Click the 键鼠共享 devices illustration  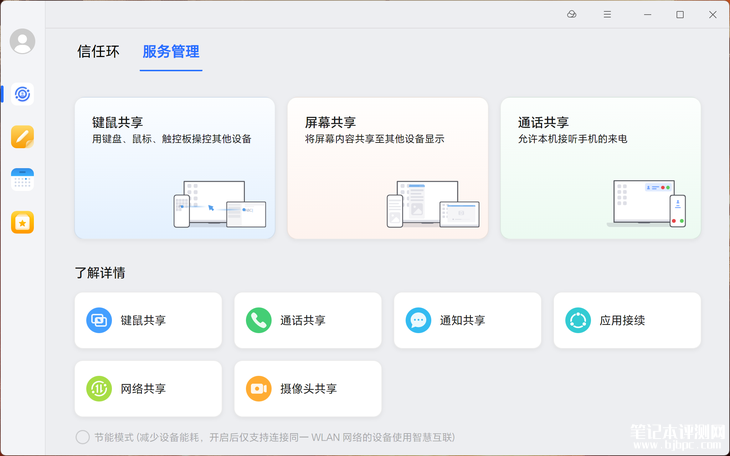[x=220, y=204]
